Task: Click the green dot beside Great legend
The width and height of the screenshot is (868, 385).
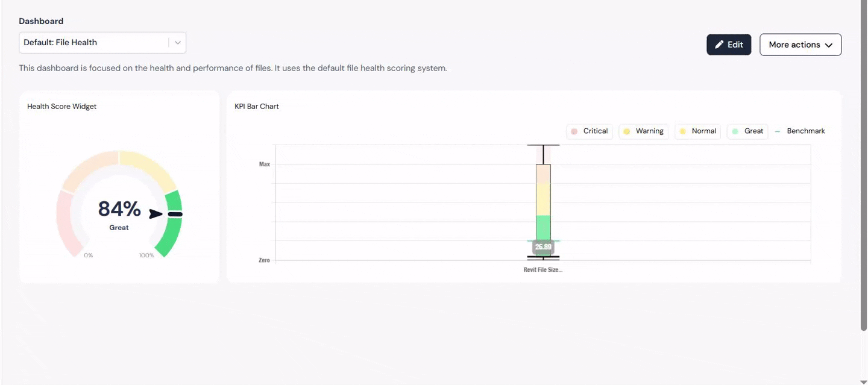Action: [x=735, y=131]
